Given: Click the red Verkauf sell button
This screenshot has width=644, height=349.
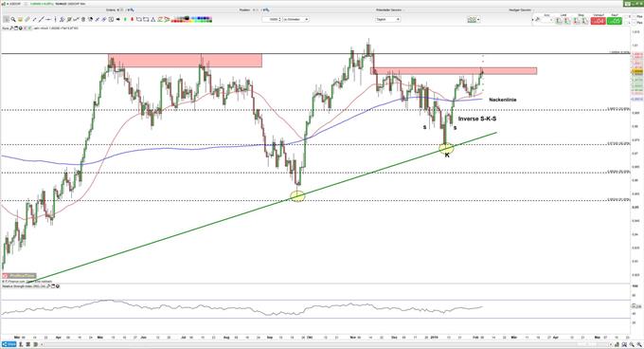Looking at the screenshot, I should (x=598, y=21).
